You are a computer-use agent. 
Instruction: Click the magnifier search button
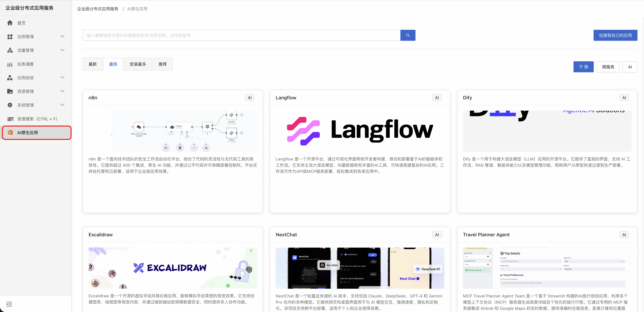407,35
